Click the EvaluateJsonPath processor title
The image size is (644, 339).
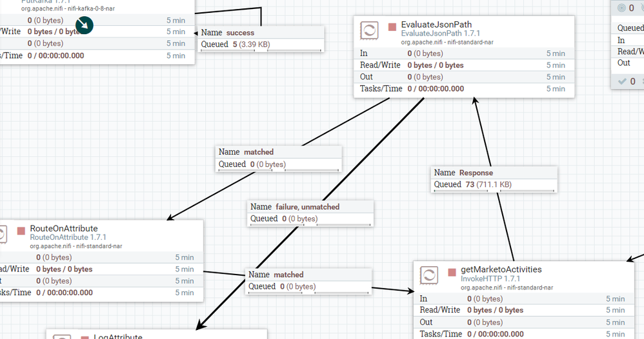436,24
